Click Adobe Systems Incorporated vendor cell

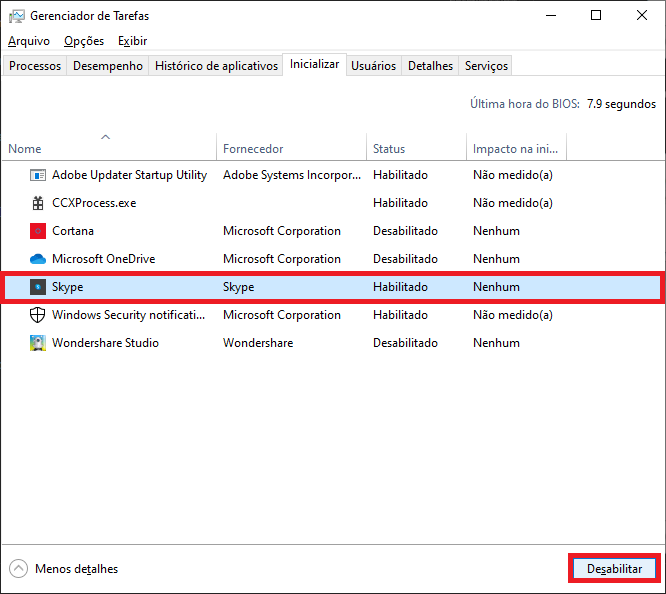coord(292,175)
